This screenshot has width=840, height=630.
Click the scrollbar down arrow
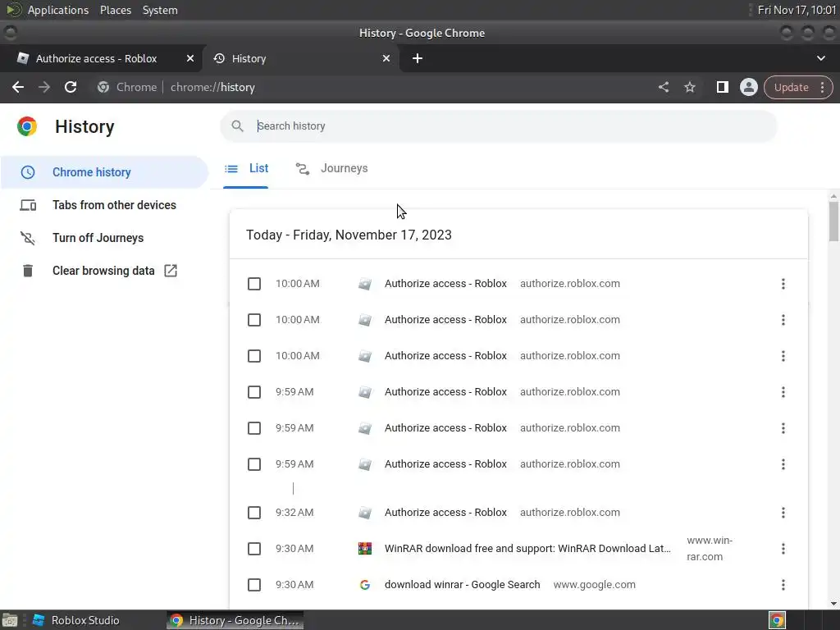coord(833,604)
